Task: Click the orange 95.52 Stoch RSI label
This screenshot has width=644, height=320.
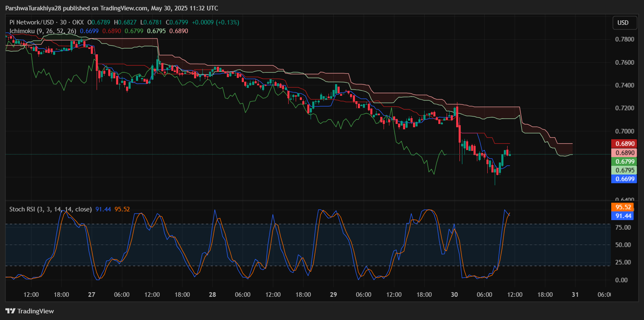Action: click(x=623, y=207)
